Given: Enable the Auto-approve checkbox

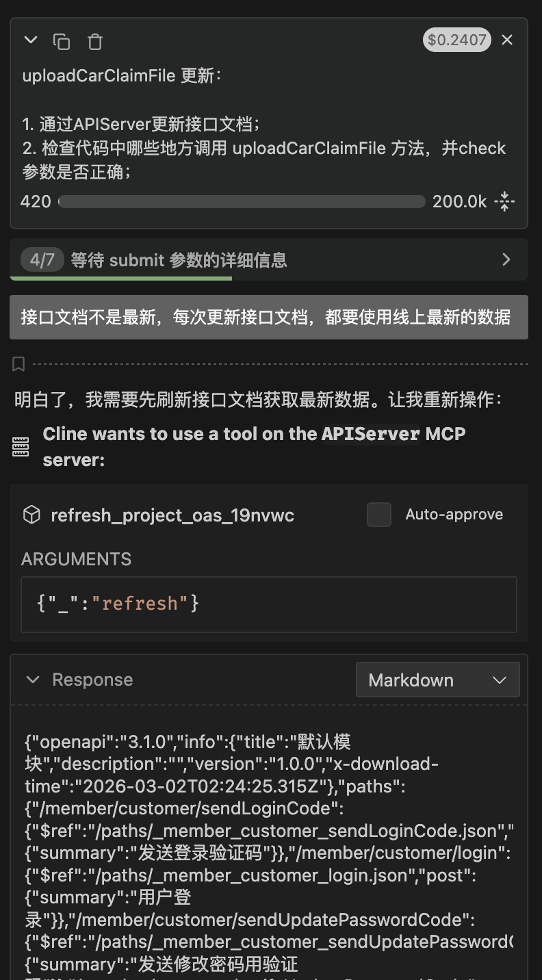Looking at the screenshot, I should click(x=379, y=515).
